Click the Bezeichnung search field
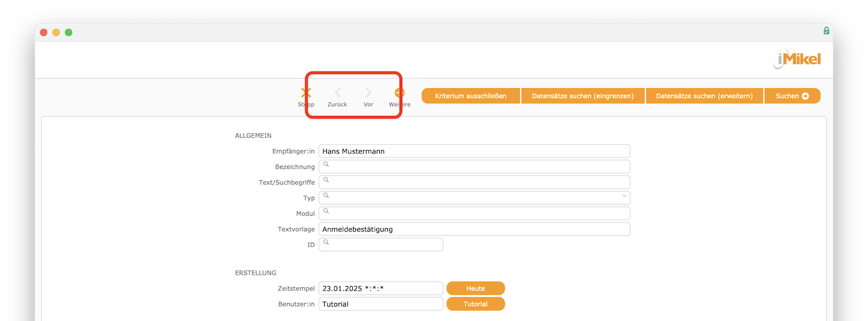This screenshot has height=321, width=868. click(475, 166)
